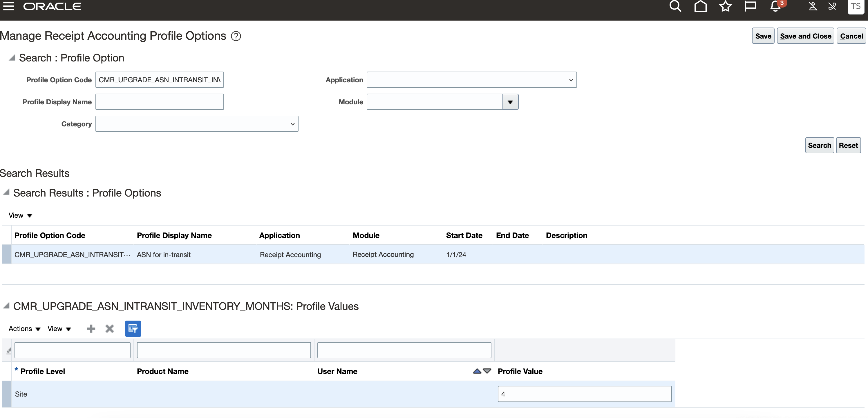Open the Actions menu

pyautogui.click(x=24, y=329)
